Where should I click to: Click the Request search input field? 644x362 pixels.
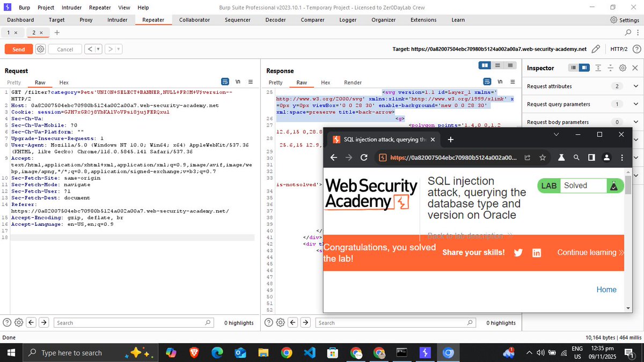[x=134, y=323]
